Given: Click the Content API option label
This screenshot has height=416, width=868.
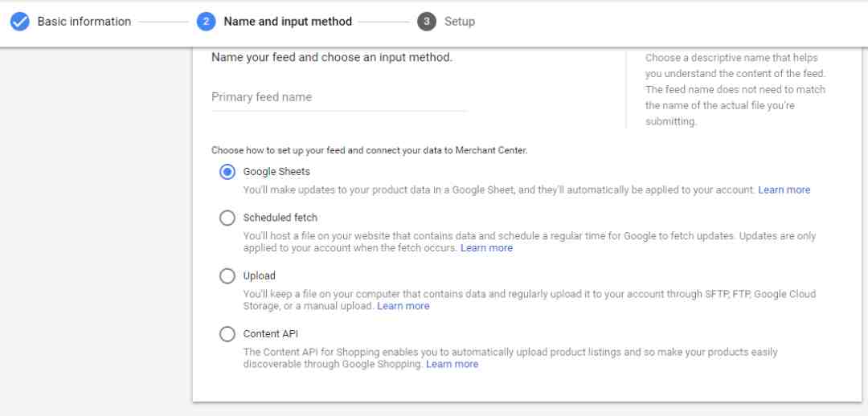Looking at the screenshot, I should pyautogui.click(x=271, y=333).
